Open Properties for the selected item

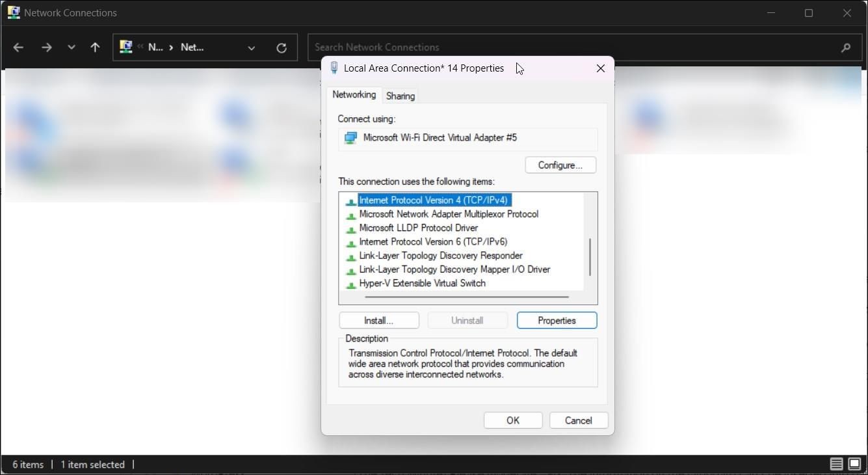tap(557, 320)
